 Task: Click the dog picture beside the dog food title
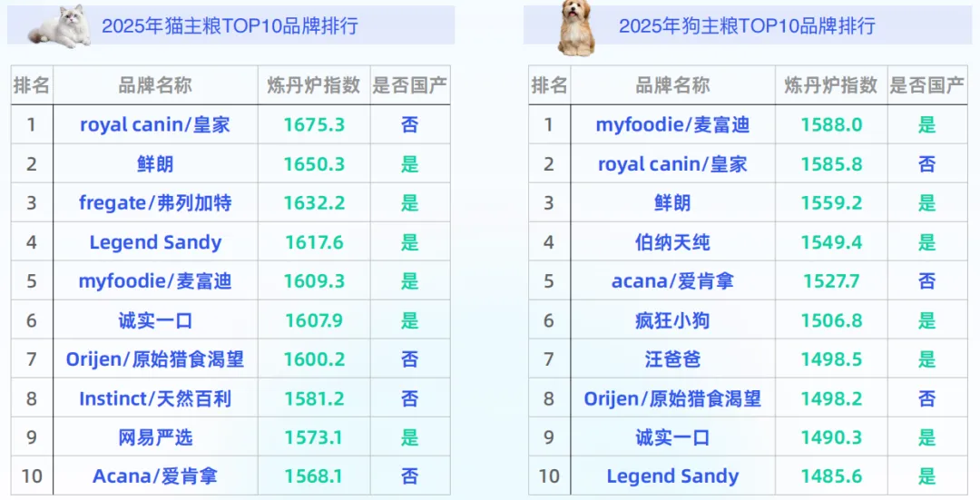click(576, 27)
